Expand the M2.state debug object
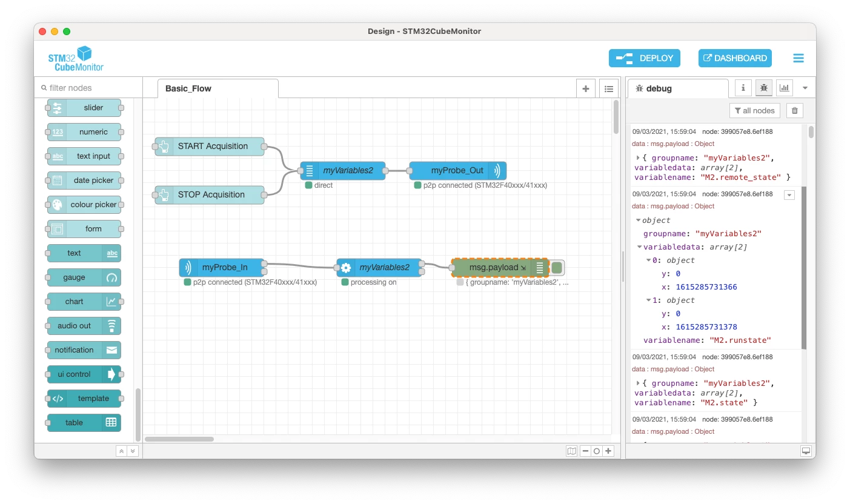This screenshot has width=850, height=504. [639, 383]
